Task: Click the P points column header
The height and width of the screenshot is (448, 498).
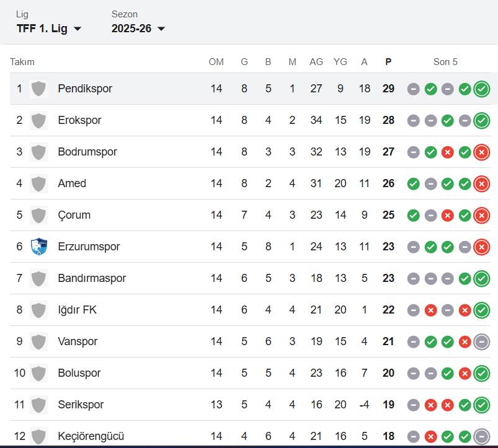Action: [x=388, y=62]
